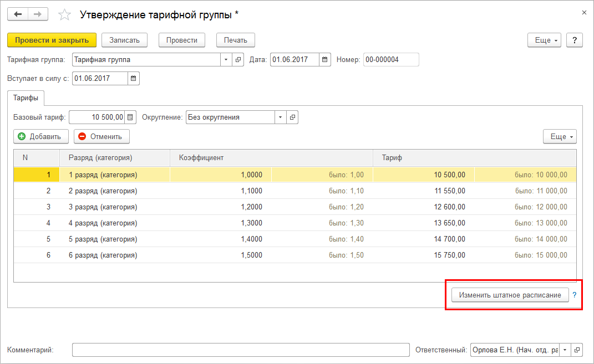Viewport: 594px width, 364px height.
Task: Expand the Тарифная группа dropdown list
Action: [226, 59]
